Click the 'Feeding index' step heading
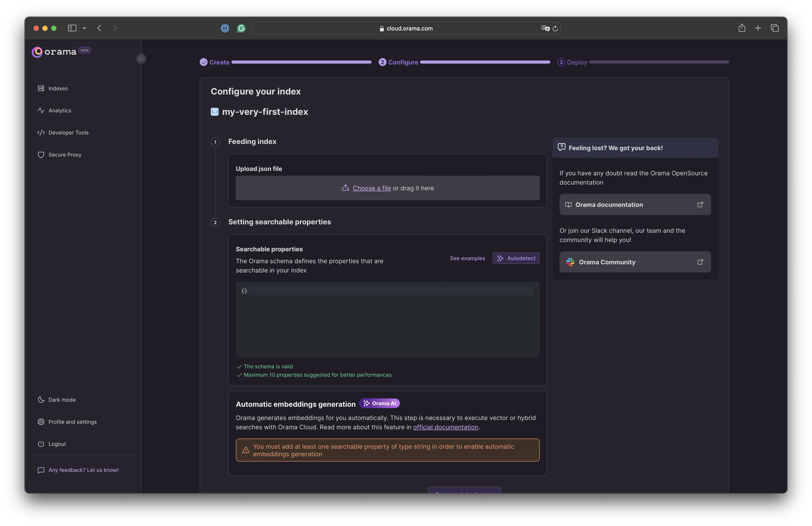This screenshot has height=526, width=812. point(252,141)
